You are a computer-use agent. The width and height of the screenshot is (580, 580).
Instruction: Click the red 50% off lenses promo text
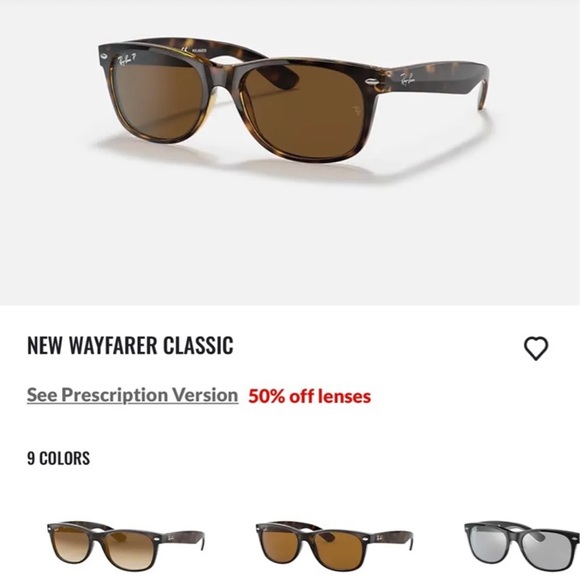pos(310,396)
